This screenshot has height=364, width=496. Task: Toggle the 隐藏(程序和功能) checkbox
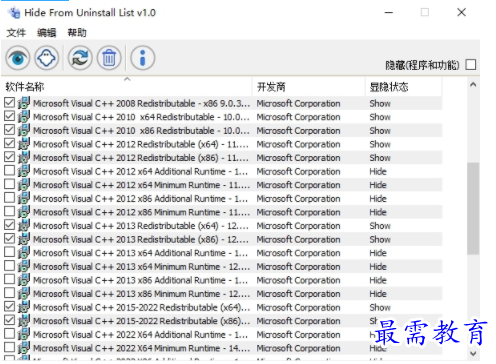471,64
